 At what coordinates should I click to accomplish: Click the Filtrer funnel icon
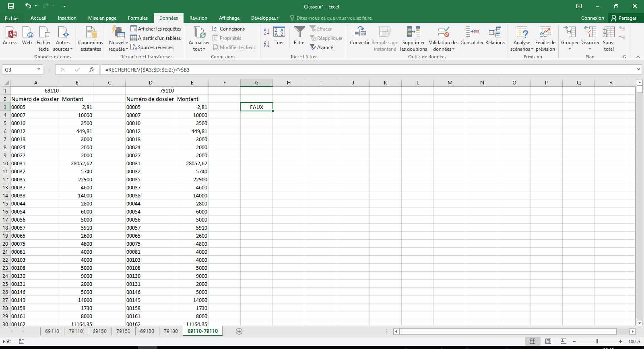[299, 33]
